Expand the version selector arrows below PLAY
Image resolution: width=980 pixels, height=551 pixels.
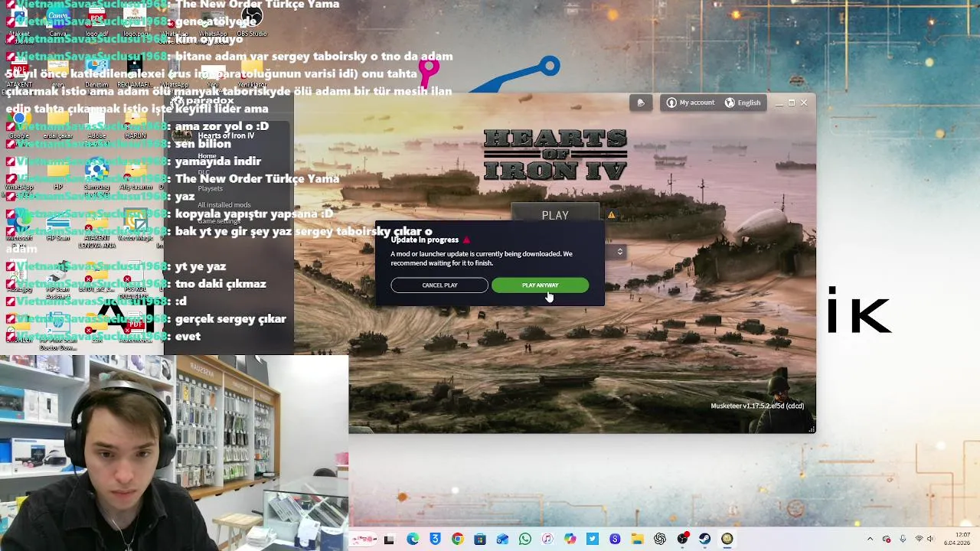[619, 251]
